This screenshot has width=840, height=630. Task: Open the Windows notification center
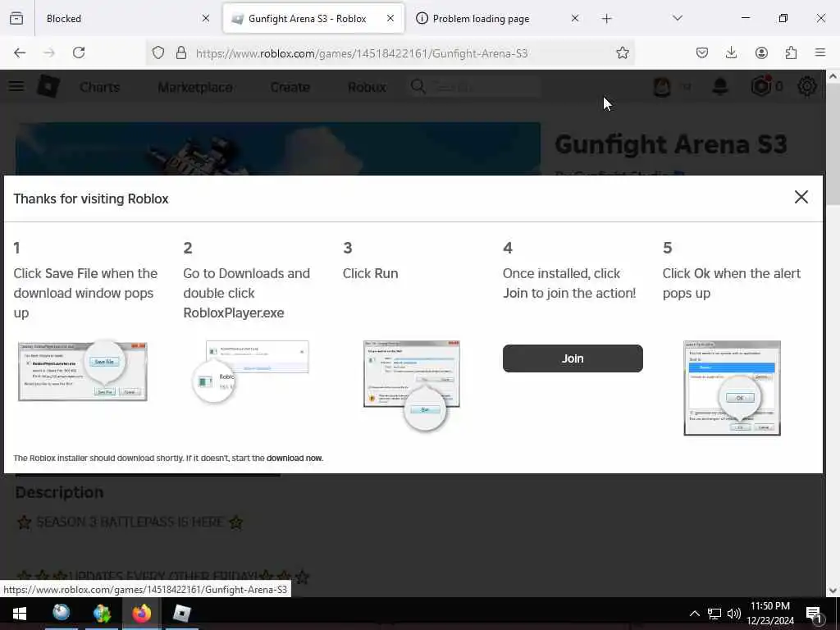(x=815, y=614)
